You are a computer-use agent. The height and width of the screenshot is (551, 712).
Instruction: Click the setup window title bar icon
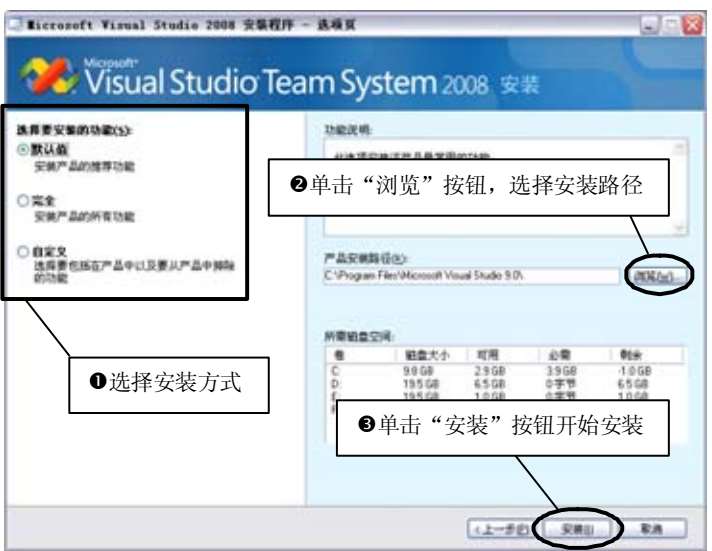15,24
